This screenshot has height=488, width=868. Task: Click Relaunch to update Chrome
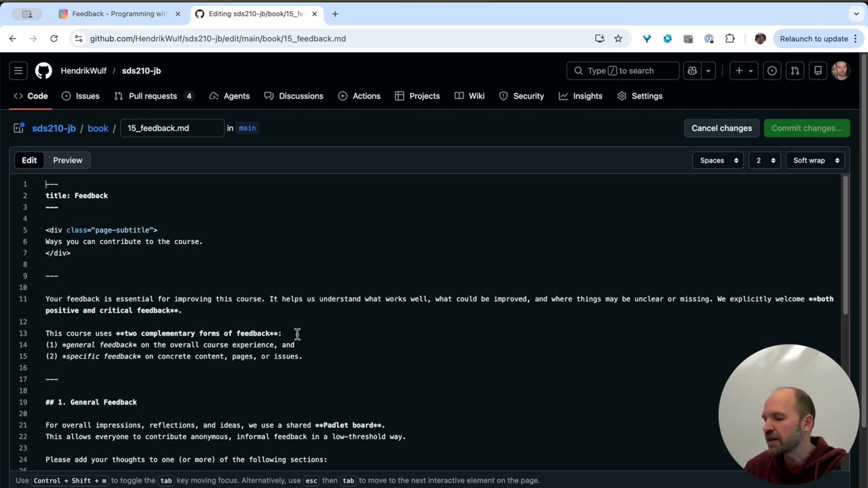814,39
